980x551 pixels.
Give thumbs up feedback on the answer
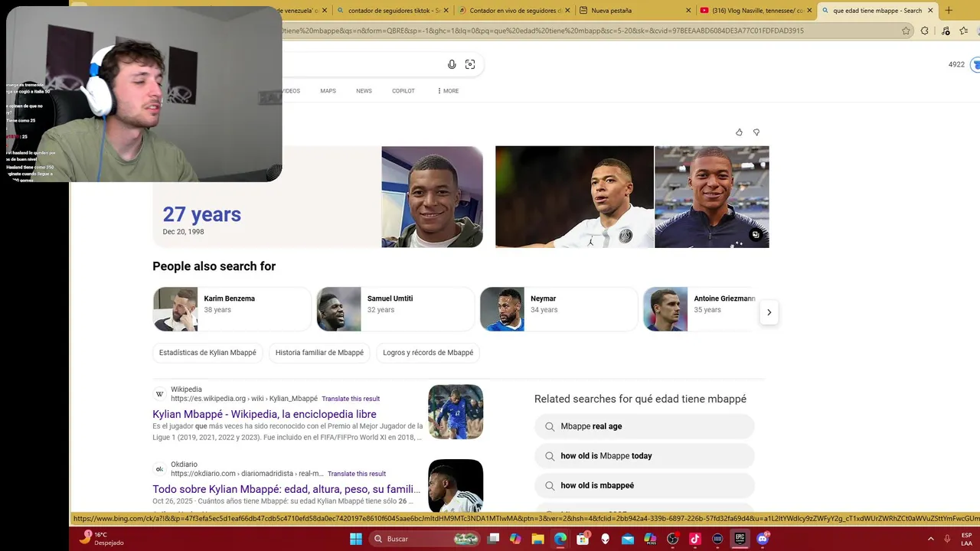click(x=739, y=132)
